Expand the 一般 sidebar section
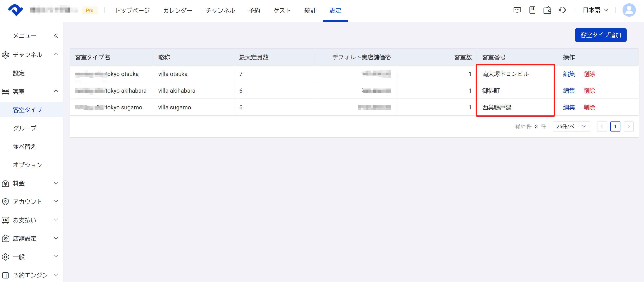This screenshot has width=644, height=282. point(56,257)
